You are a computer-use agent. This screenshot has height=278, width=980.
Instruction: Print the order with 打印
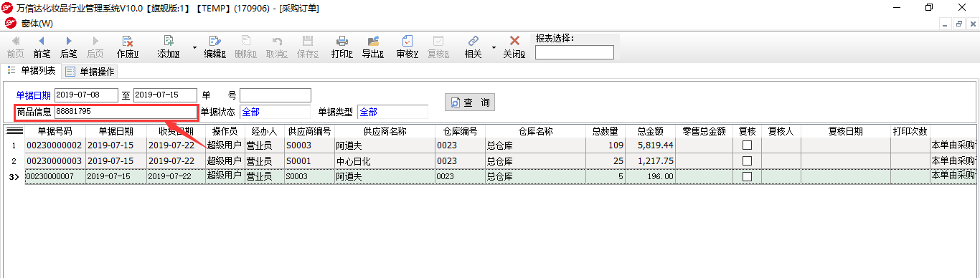pos(342,47)
